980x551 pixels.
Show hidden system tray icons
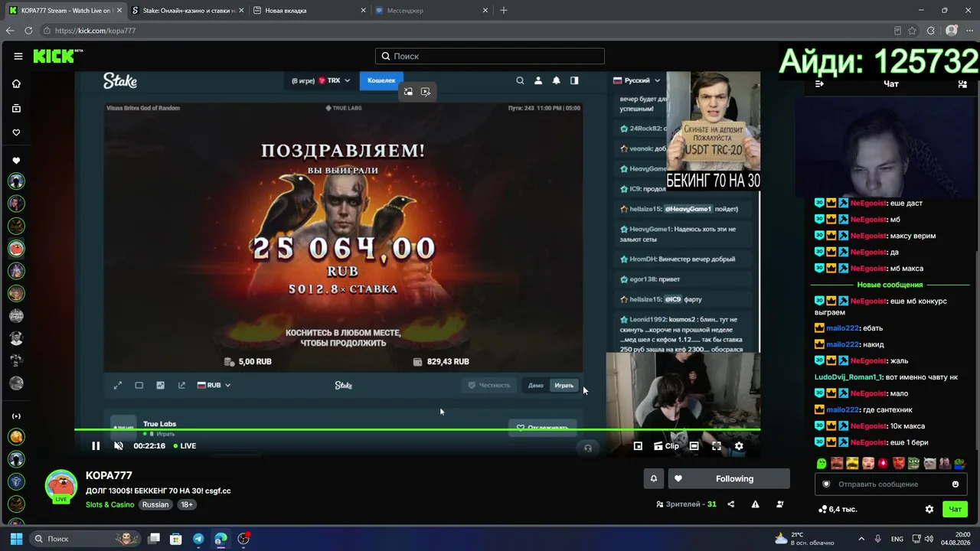tap(861, 539)
